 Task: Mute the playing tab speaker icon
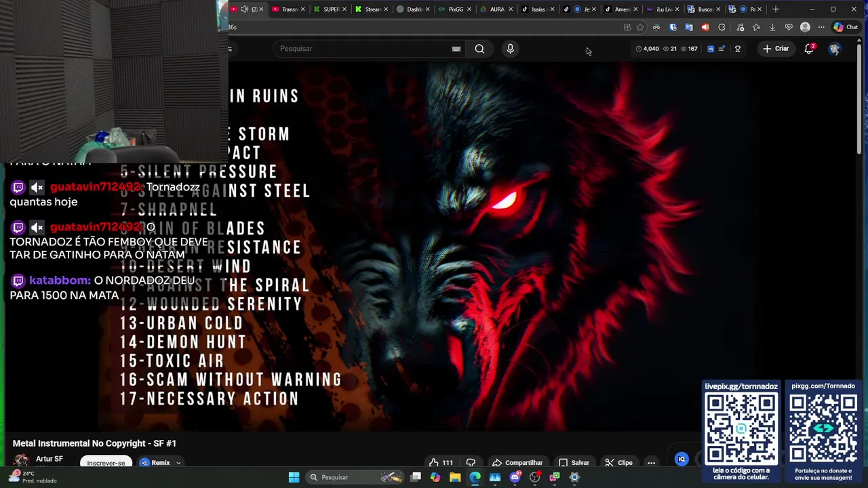(x=244, y=9)
